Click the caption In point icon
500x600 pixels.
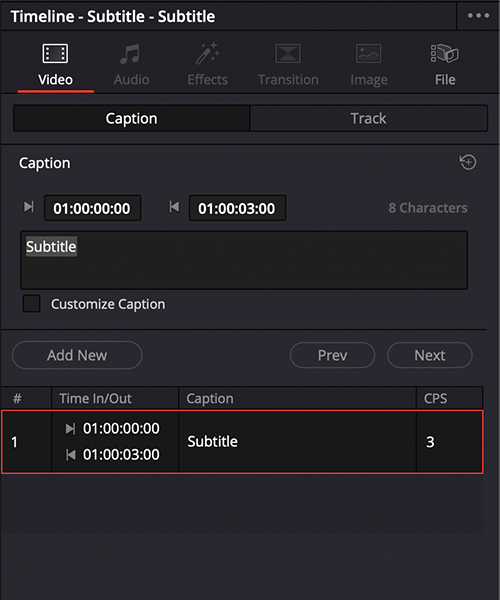(x=29, y=207)
